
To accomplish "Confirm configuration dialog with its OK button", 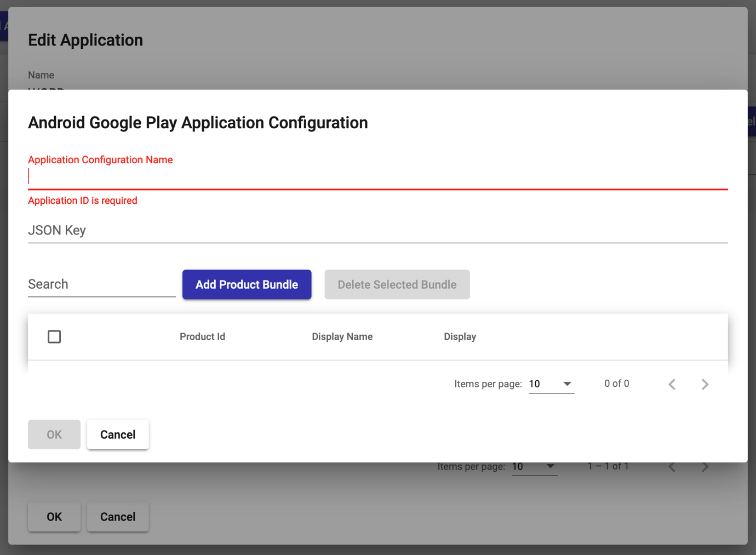I will point(54,434).
